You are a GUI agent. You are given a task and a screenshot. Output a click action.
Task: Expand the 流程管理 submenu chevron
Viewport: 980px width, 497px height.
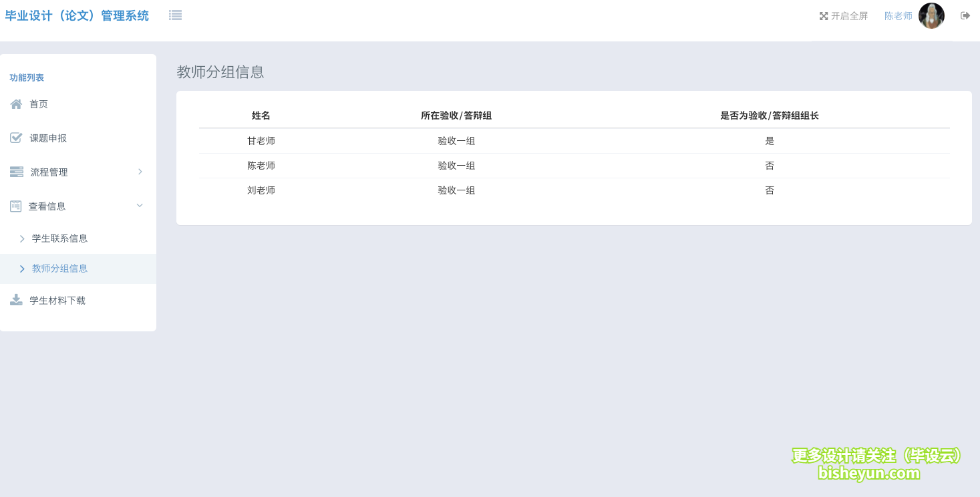[140, 172]
